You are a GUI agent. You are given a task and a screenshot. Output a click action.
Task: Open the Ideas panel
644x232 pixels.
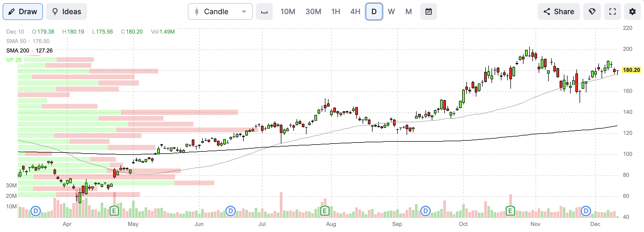coord(67,12)
